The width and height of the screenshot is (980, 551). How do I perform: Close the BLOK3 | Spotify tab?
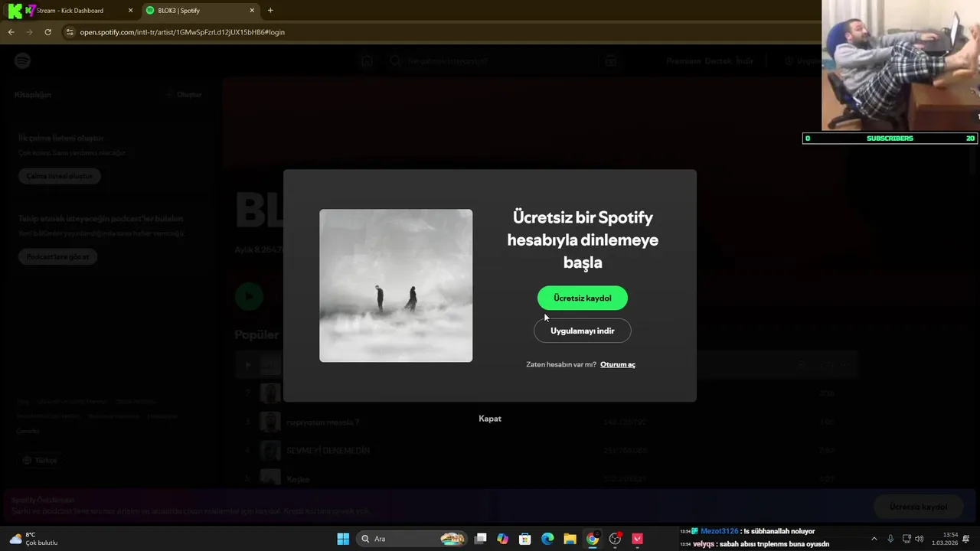tap(253, 11)
